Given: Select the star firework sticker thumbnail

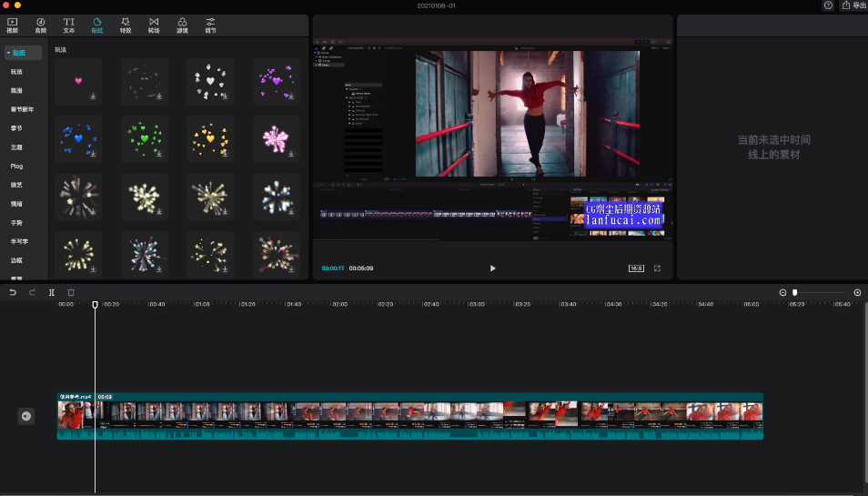Looking at the screenshot, I should (78, 197).
